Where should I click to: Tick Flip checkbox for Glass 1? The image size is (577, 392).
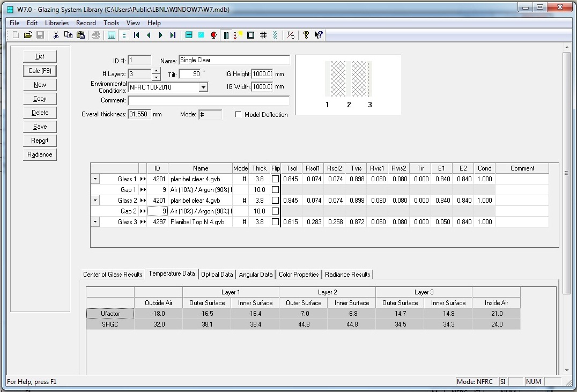tap(275, 179)
